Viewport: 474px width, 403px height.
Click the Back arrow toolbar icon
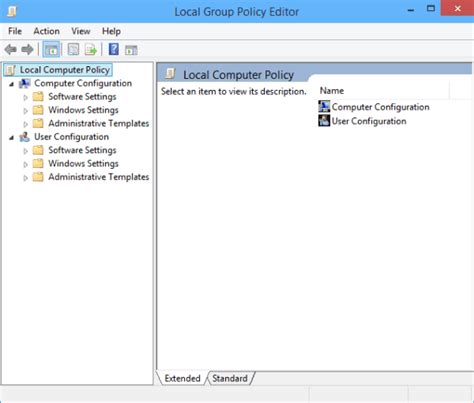[11, 50]
